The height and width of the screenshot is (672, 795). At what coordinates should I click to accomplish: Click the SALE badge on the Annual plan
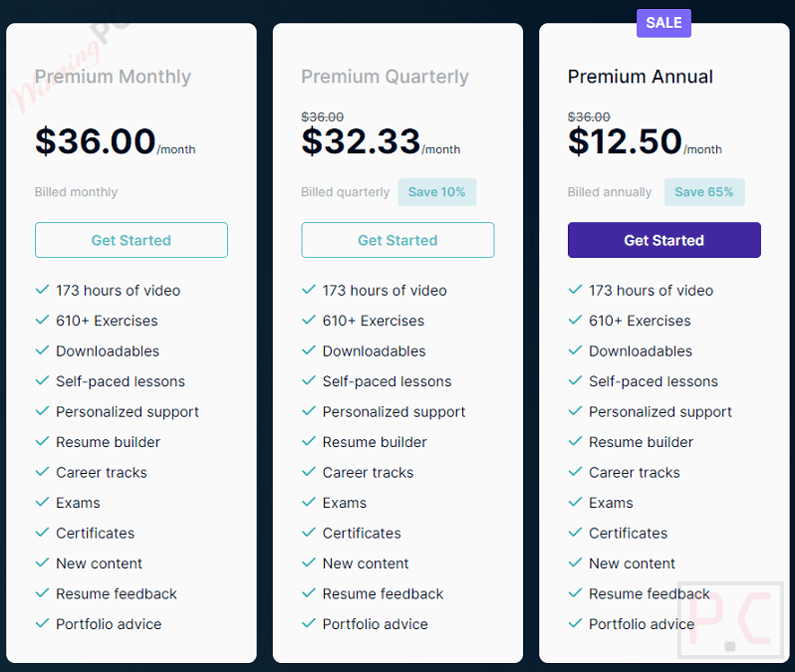tap(663, 23)
